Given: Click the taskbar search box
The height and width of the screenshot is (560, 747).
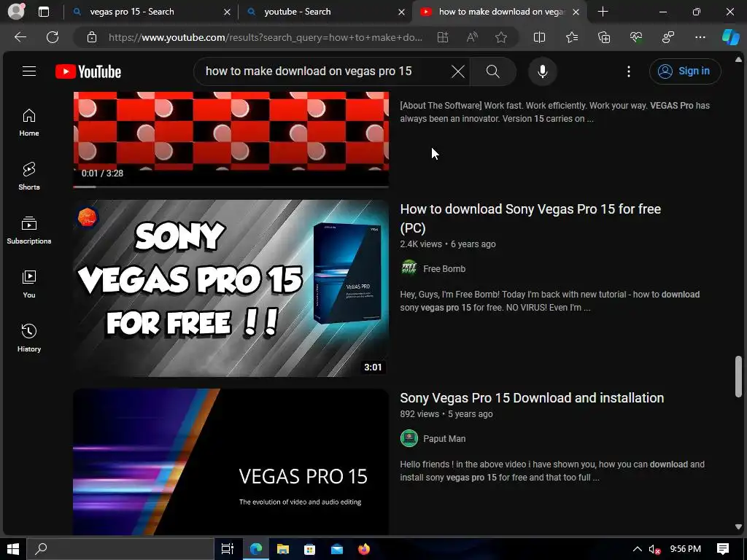Looking at the screenshot, I should click(x=120, y=549).
